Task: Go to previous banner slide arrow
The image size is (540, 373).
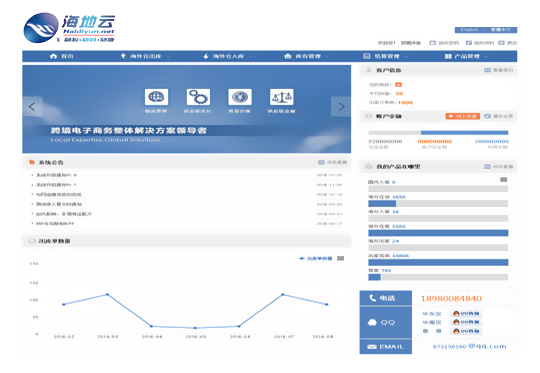Action: pos(32,107)
